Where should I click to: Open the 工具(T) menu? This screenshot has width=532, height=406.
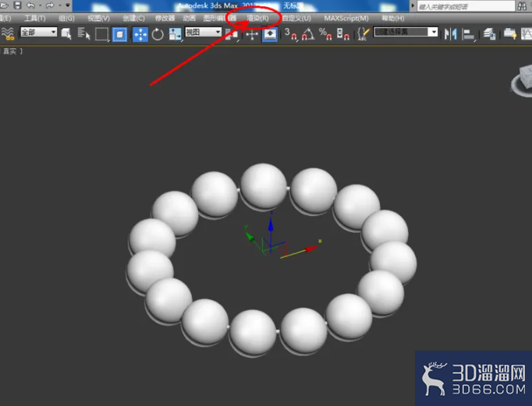coord(34,18)
